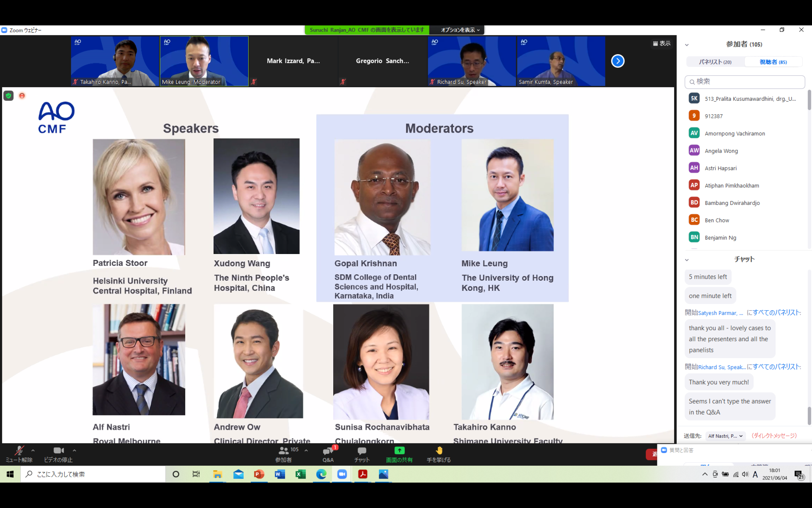Switch to the パネリスト (20) tab
Viewport: 812px width, 508px height.
click(715, 62)
